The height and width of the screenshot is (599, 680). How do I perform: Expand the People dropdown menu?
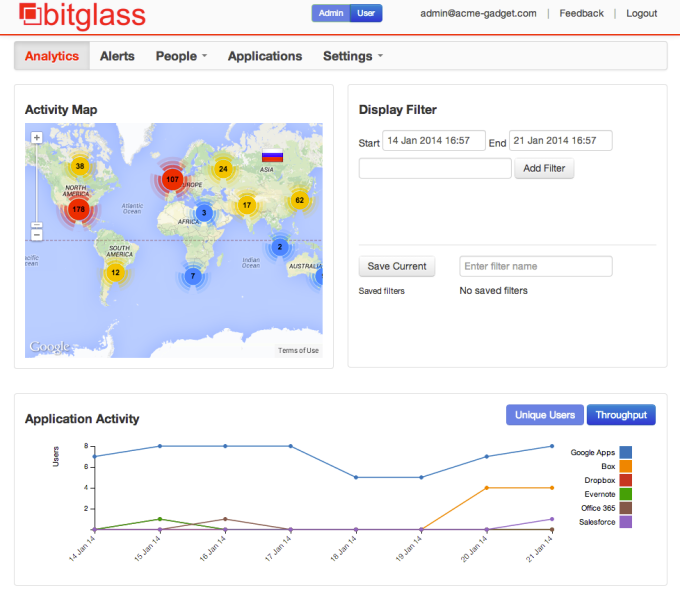(181, 56)
